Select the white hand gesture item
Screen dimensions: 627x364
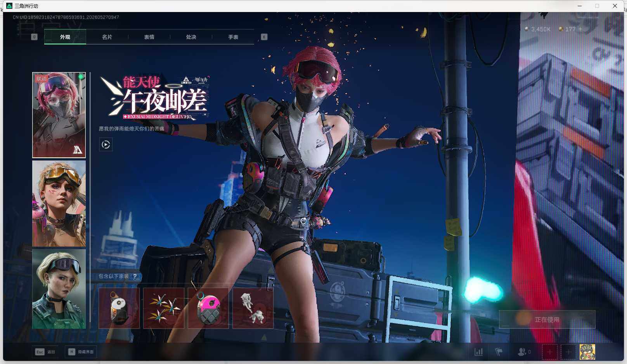point(253,308)
